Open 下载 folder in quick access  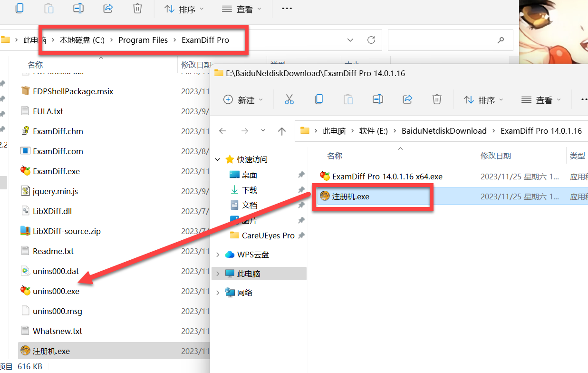tap(250, 190)
